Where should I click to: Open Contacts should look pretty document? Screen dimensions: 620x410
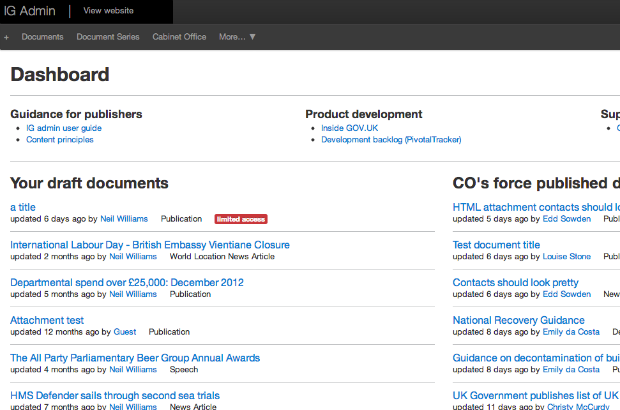[516, 282]
